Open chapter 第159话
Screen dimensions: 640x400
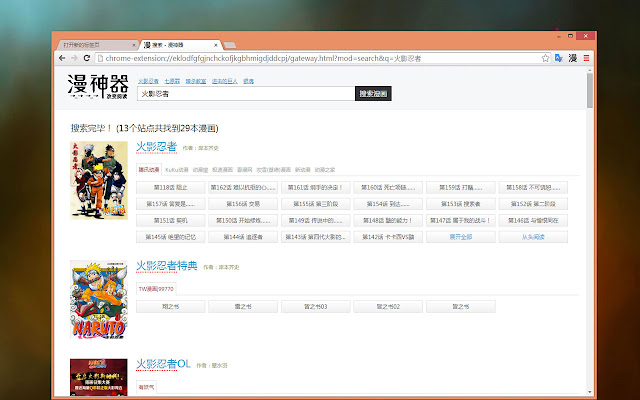(x=461, y=188)
